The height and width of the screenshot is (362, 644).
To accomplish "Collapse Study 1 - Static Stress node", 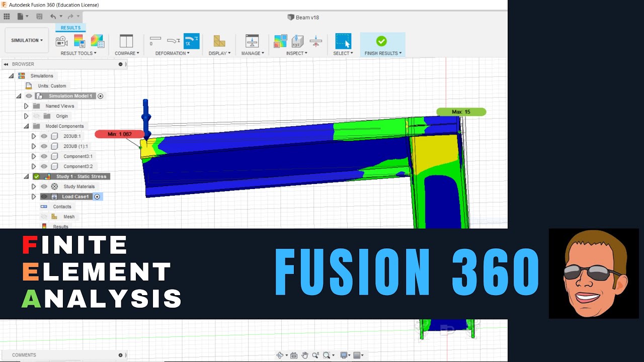I will 26,176.
